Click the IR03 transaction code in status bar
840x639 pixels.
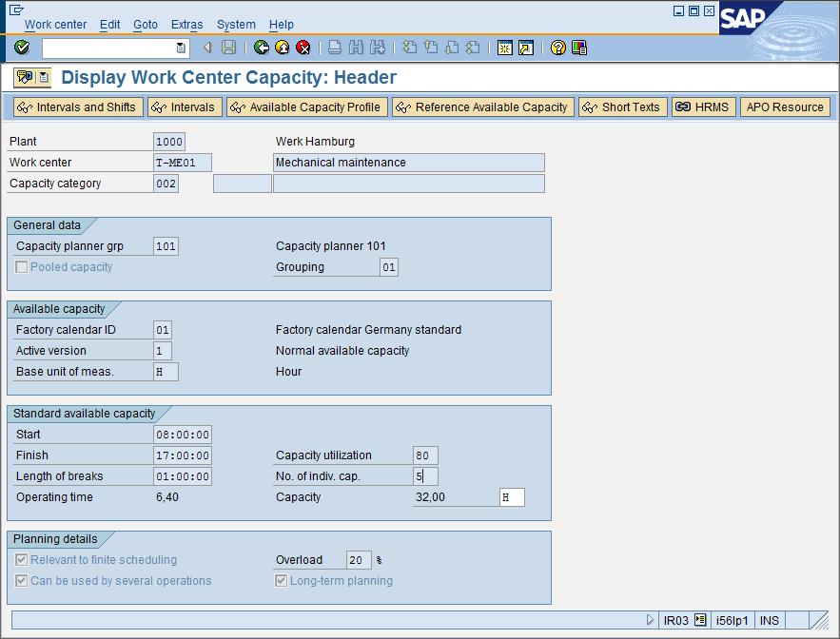click(675, 620)
